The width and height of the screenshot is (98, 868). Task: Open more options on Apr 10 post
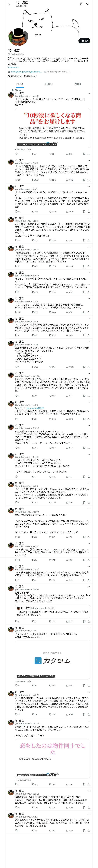point(89,509)
